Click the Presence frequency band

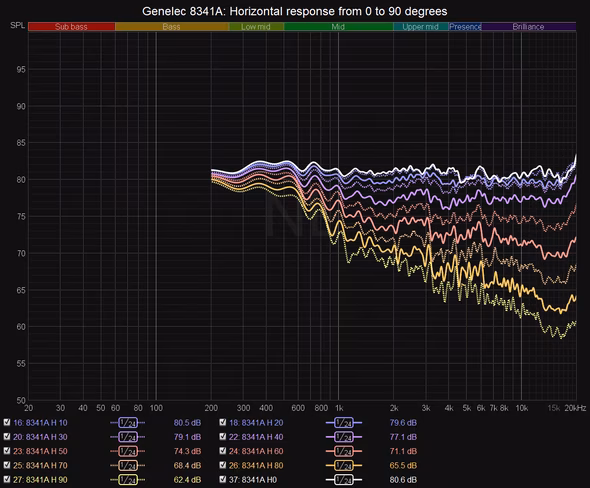pos(465,27)
